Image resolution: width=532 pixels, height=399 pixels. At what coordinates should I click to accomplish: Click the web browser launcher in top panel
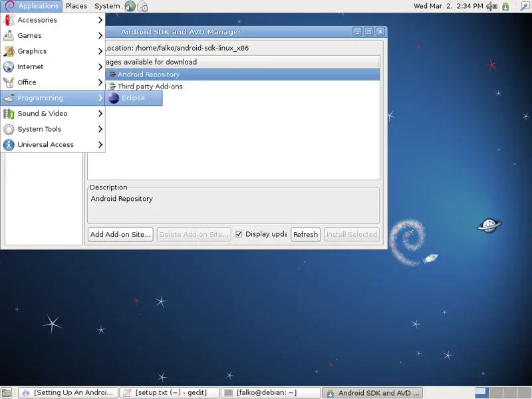pyautogui.click(x=130, y=6)
